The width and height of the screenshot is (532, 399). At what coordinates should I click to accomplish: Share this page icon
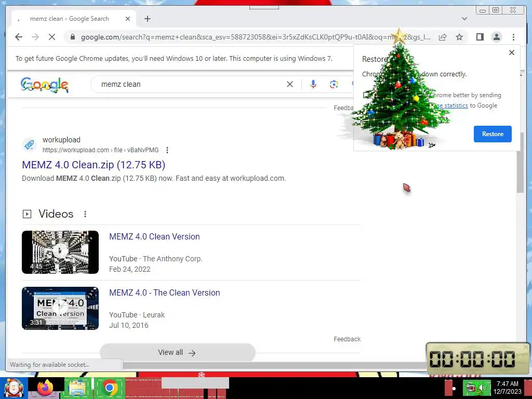pyautogui.click(x=443, y=37)
